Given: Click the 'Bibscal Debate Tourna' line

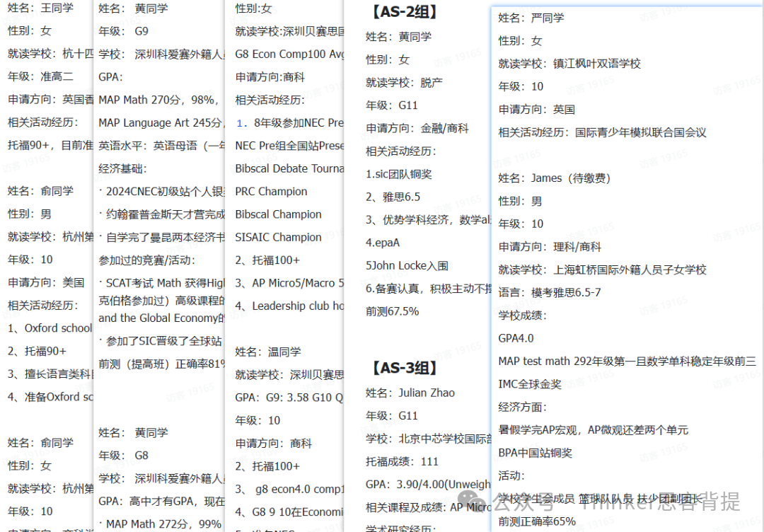Looking at the screenshot, I should tap(289, 168).
